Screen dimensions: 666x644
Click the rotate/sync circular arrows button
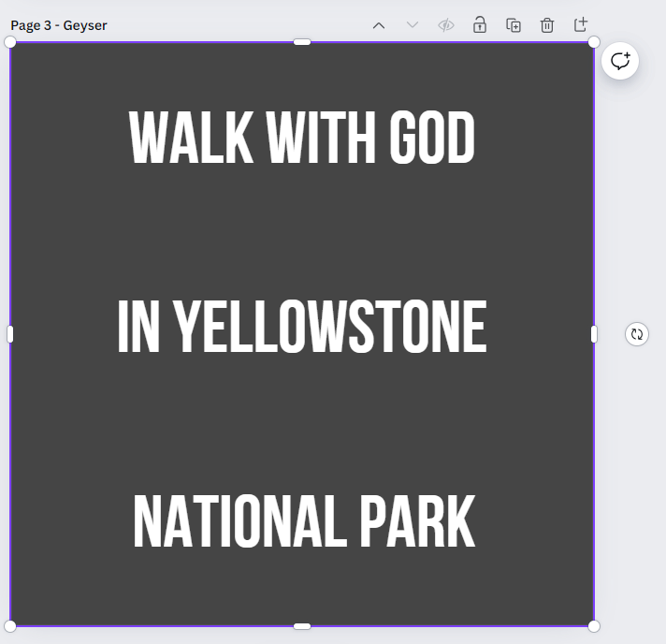tap(637, 334)
